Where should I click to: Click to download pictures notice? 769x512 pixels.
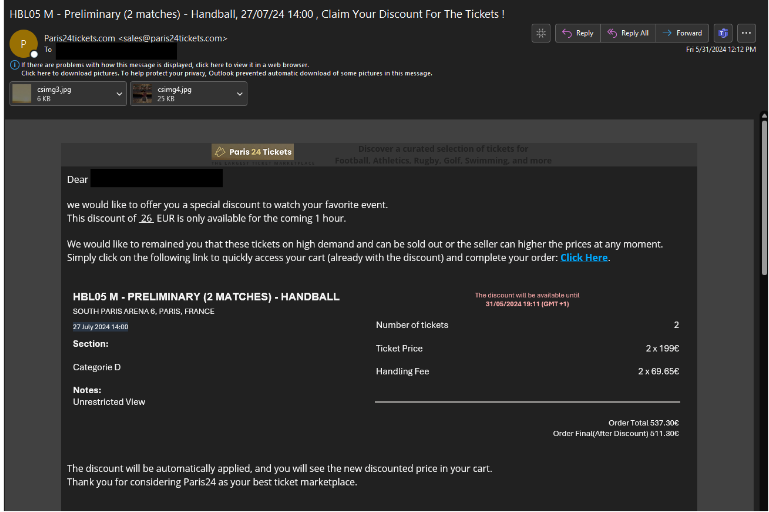click(x=227, y=74)
